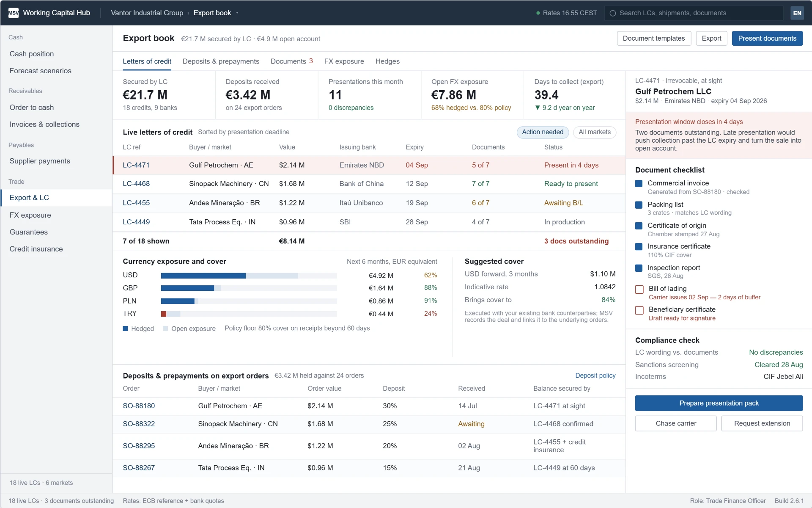Open the Documents tab
Viewport: 812px width, 508px height.
coord(292,61)
